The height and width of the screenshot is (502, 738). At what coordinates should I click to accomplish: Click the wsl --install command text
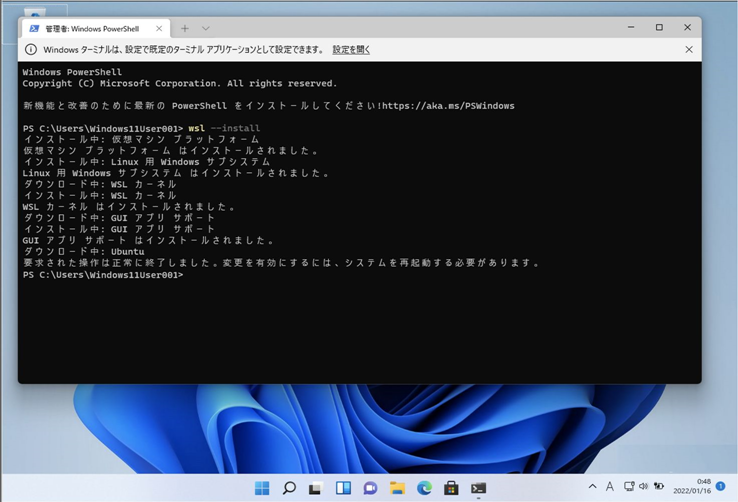pyautogui.click(x=224, y=128)
